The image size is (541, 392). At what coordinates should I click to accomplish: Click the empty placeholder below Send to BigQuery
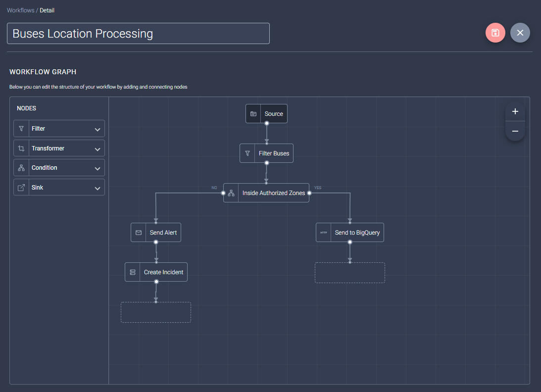[350, 273]
